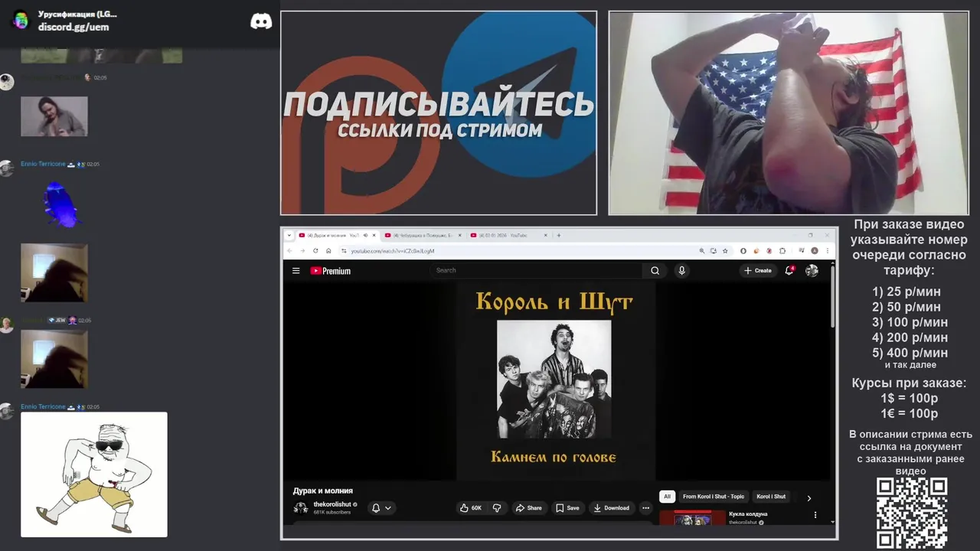Click the webcam feed with American flag

click(x=789, y=112)
